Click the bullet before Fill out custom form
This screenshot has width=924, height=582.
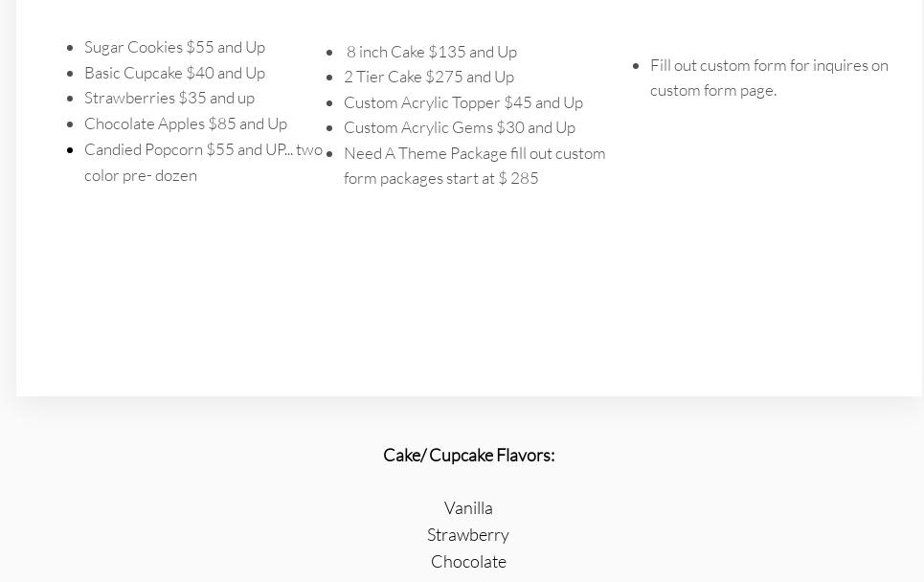point(637,66)
